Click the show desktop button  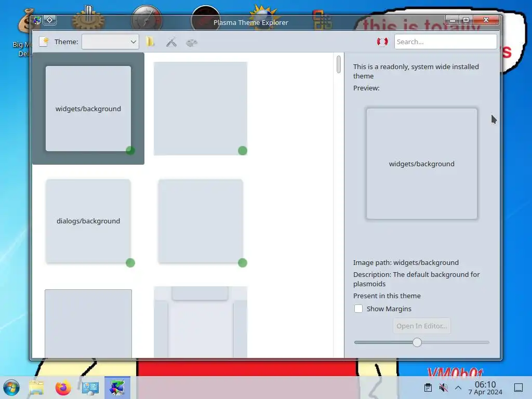[x=518, y=388]
